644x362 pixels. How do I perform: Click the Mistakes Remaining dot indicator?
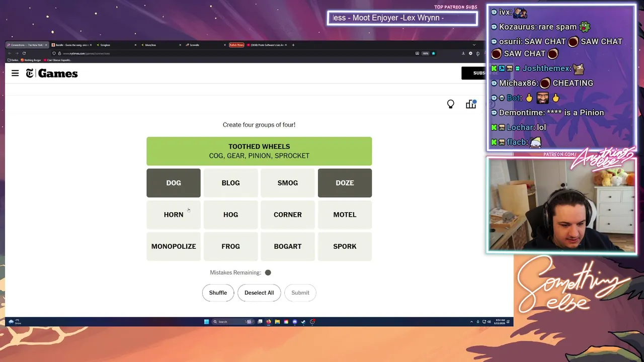(x=268, y=273)
